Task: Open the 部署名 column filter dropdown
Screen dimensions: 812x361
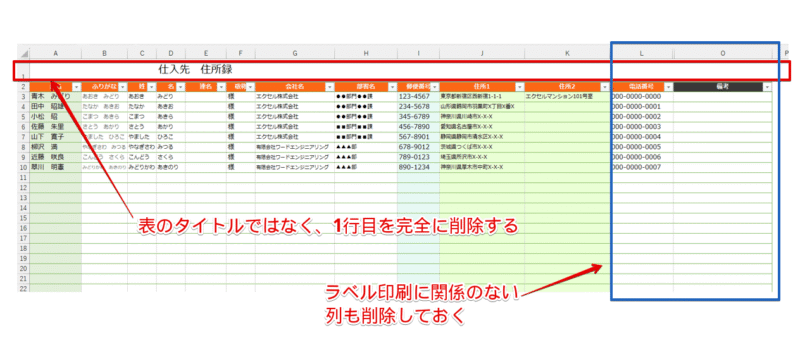Action: point(393,87)
